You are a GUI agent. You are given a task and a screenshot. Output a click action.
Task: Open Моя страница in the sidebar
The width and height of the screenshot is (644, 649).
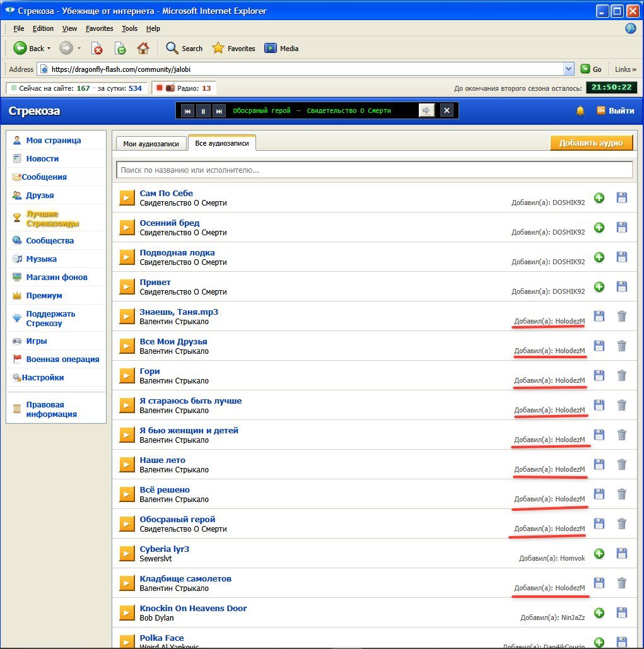54,140
